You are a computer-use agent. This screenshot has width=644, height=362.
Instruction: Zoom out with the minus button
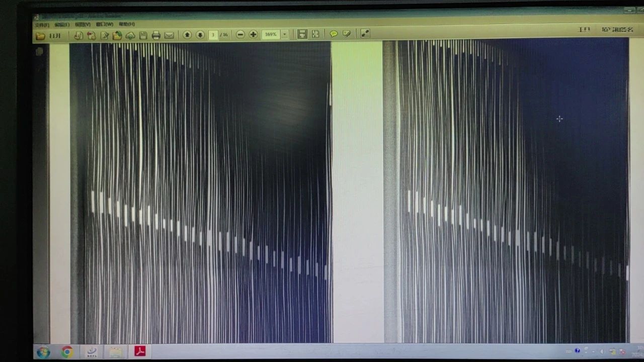coord(240,34)
